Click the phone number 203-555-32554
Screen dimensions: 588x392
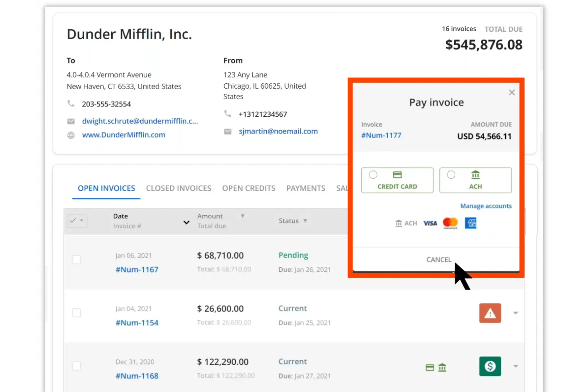(106, 104)
